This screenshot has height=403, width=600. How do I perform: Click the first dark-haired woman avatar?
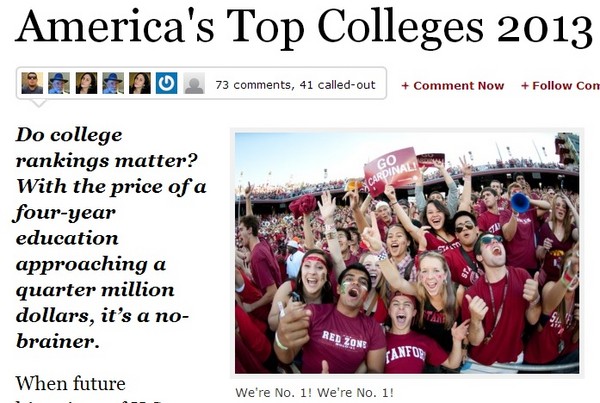pyautogui.click(x=86, y=84)
